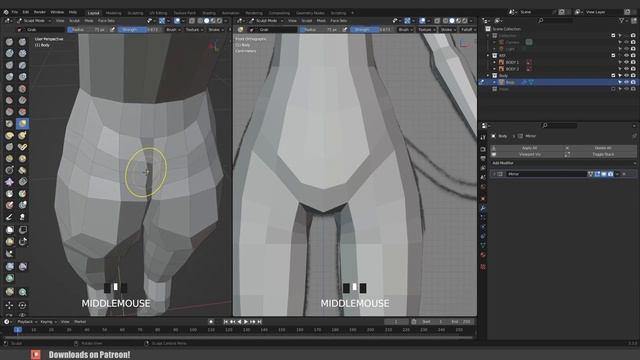640x360 pixels.
Task: Open the Texture dropdown in left header
Action: pos(194,30)
